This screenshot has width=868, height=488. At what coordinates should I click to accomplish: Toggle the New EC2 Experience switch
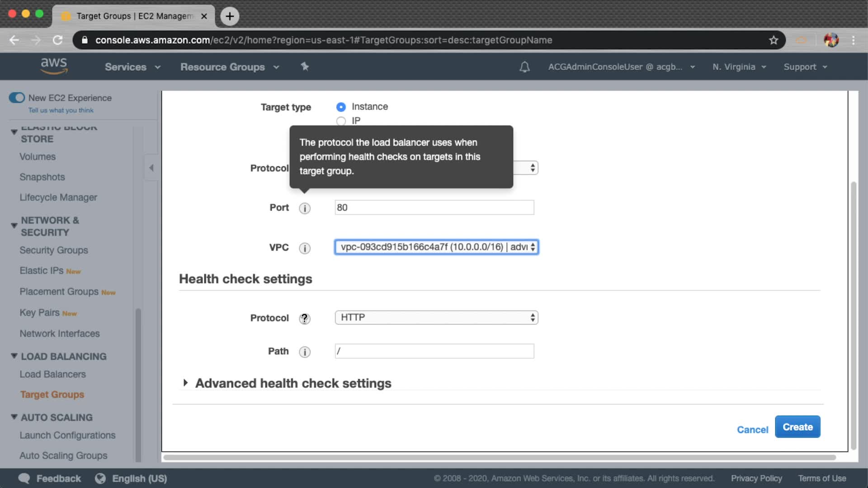(17, 98)
